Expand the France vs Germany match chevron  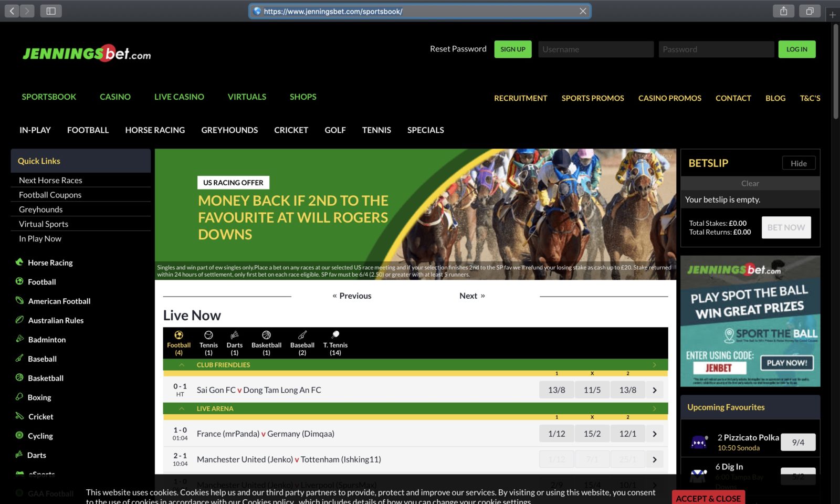654,434
